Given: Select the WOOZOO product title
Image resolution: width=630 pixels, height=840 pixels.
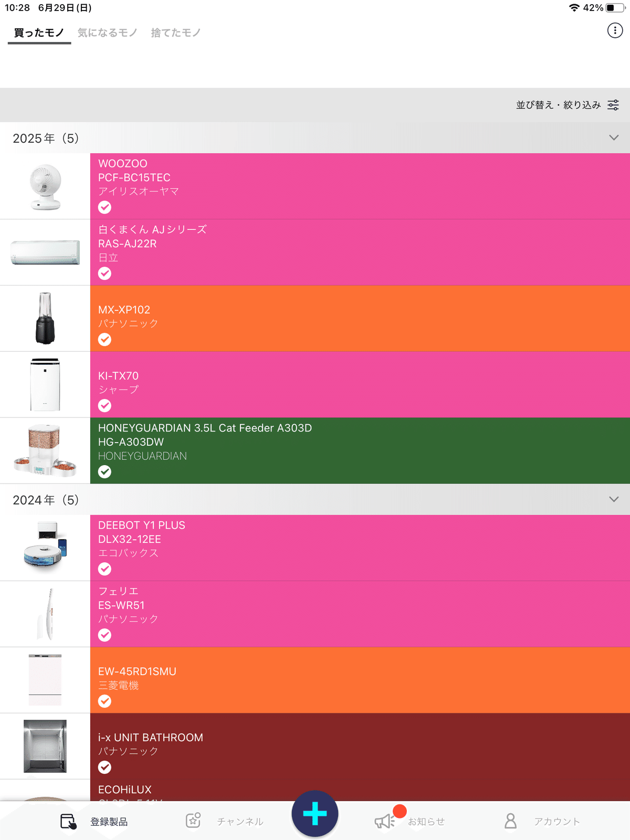Looking at the screenshot, I should (x=123, y=163).
